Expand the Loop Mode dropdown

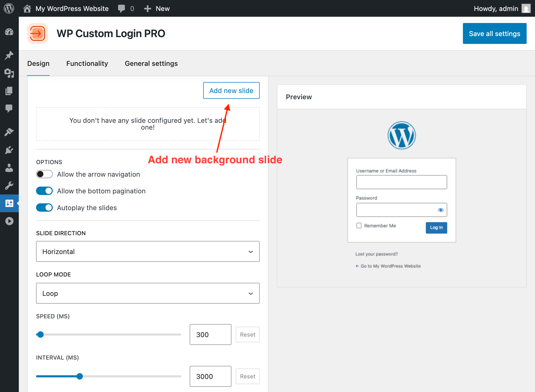point(148,293)
